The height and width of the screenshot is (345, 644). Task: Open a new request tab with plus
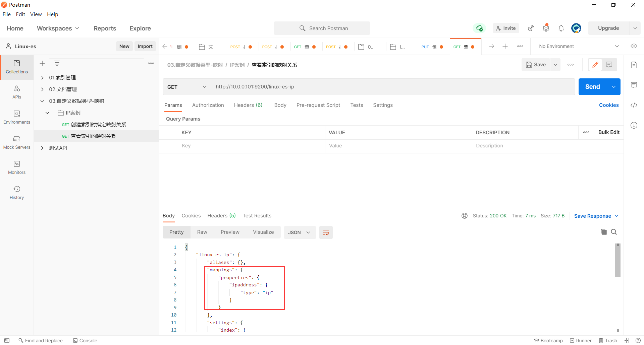click(x=505, y=46)
